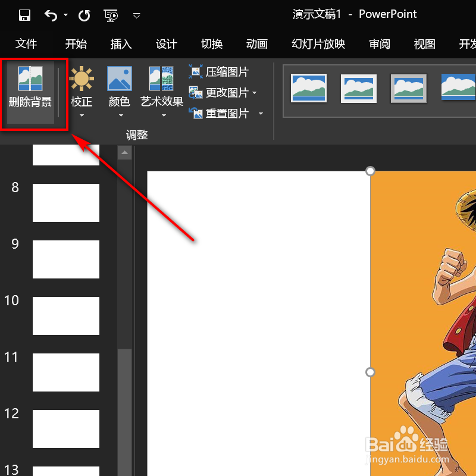Expand the 重置图片 dropdown arrow
476x476 pixels.
click(261, 114)
